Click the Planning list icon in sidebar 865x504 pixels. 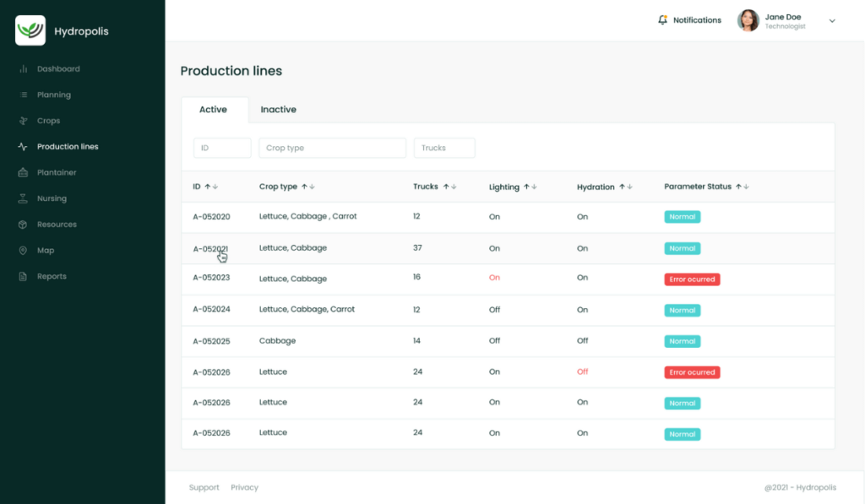point(23,95)
